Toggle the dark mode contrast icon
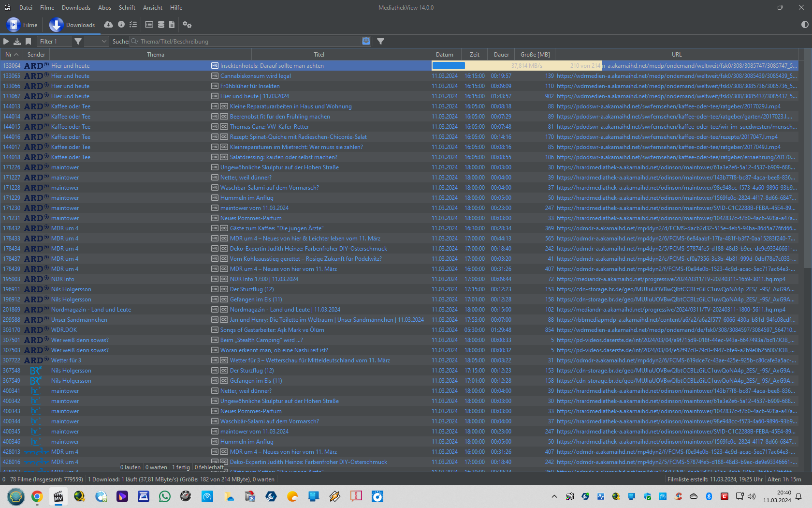The width and height of the screenshot is (812, 508). coord(804,25)
